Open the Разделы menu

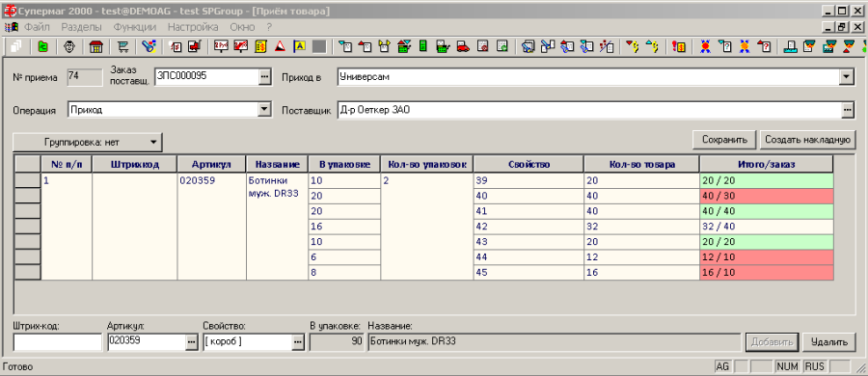point(81,27)
